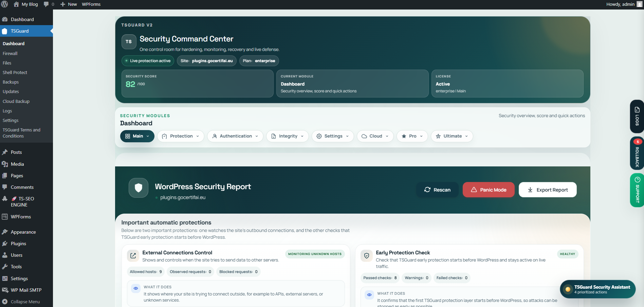The width and height of the screenshot is (644, 307).
Task: Expand the Main module dropdown
Action: [x=137, y=136]
